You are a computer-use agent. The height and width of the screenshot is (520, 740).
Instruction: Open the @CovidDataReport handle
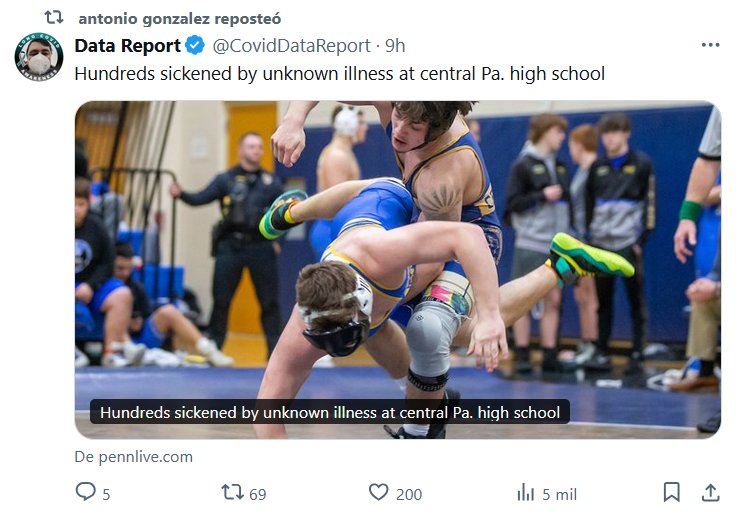tap(290, 45)
